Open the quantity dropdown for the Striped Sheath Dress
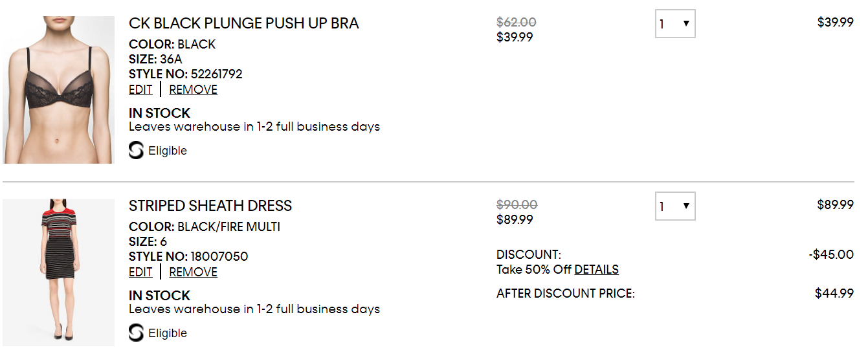Image resolution: width=868 pixels, height=352 pixels. coord(675,206)
